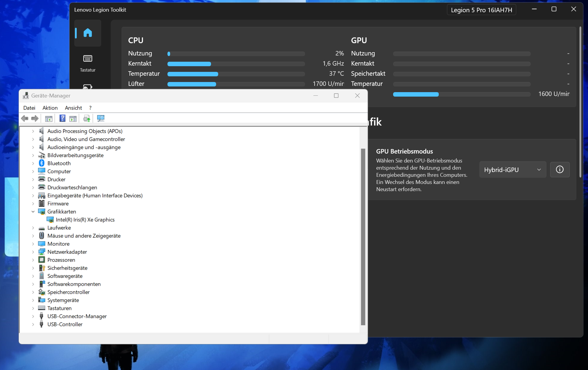The height and width of the screenshot is (370, 588).
Task: Click the Show/Hide action pane icon
Action: pos(73,118)
